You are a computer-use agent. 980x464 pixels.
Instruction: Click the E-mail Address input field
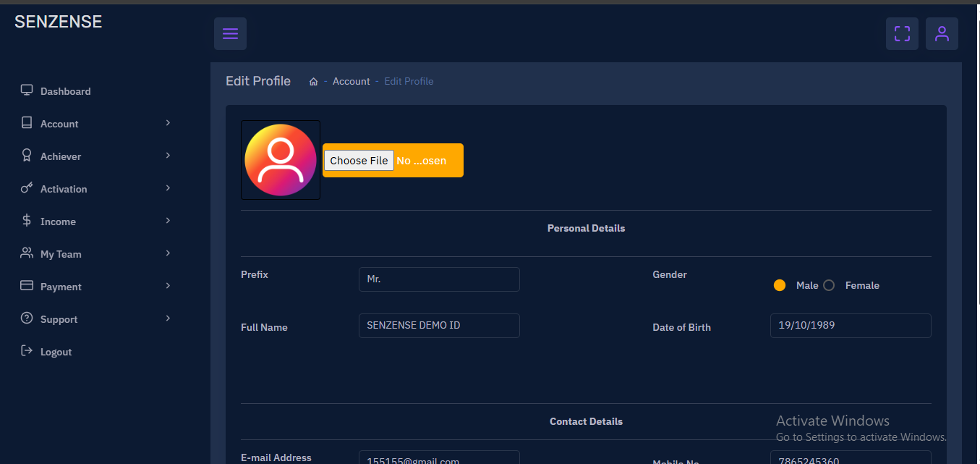[439, 457]
